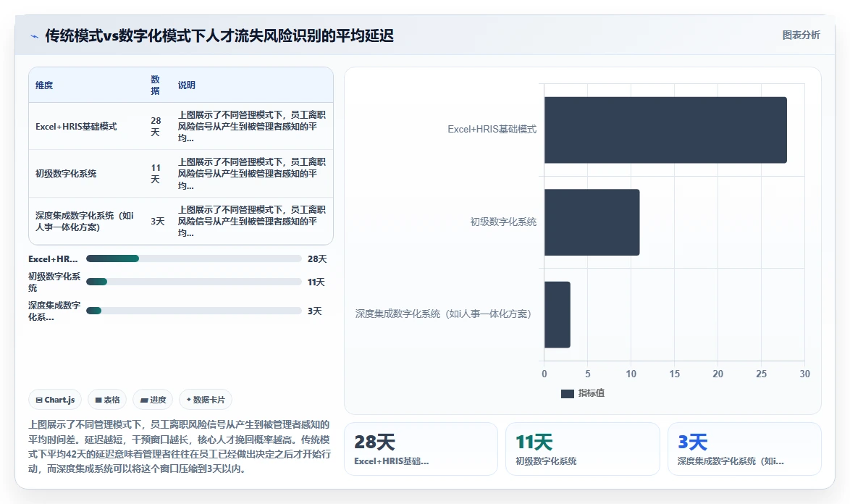Viewport: 850px width, 504px height.
Task: Click the 初级数字化系统 y-axis label
Action: coord(503,222)
